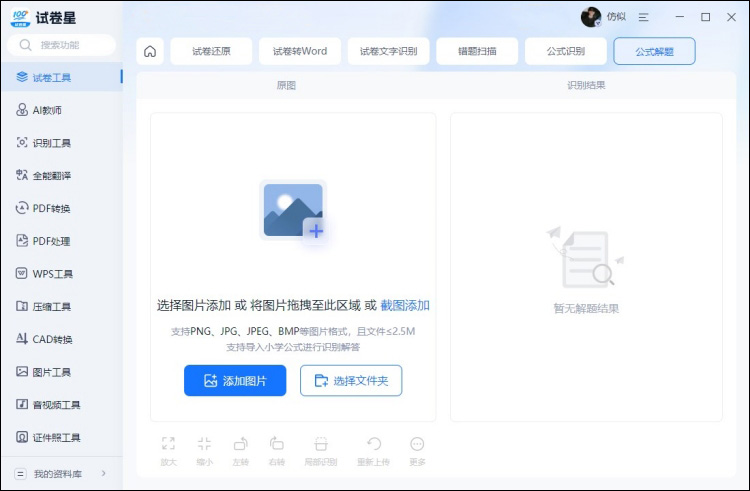Select 识别工具 sidebar item
Viewport: 750px width, 491px height.
point(62,142)
